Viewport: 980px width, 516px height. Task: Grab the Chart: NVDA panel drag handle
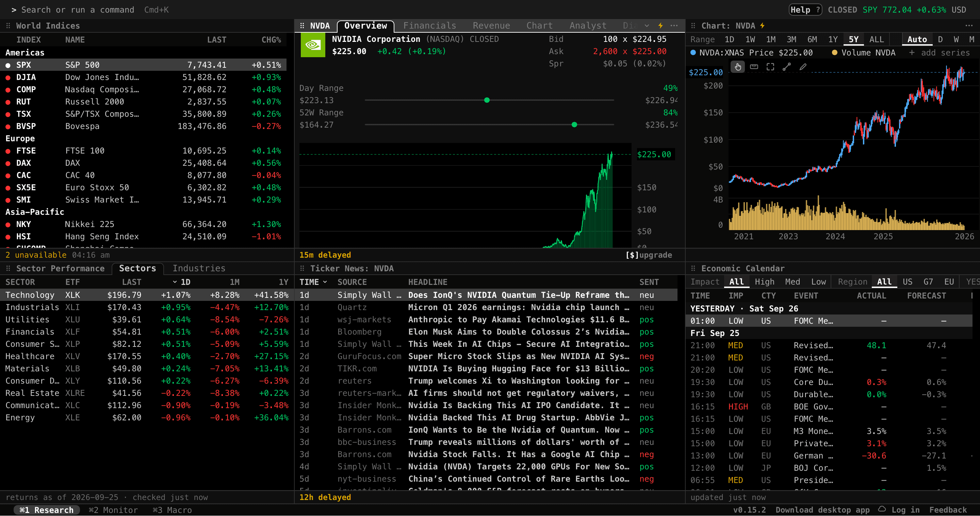coord(693,26)
